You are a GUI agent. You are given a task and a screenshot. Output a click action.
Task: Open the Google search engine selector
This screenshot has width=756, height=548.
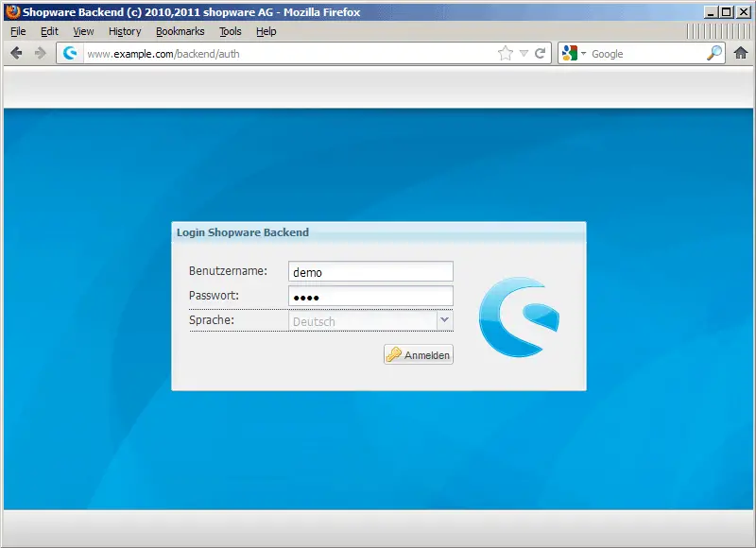573,54
